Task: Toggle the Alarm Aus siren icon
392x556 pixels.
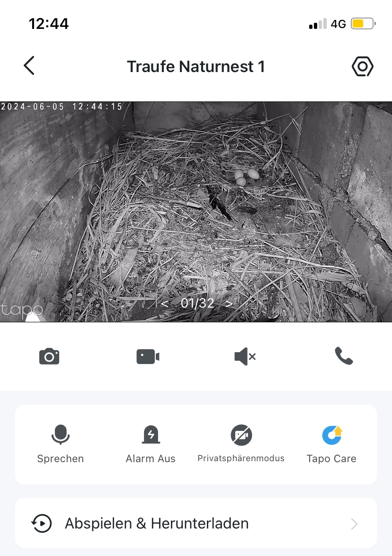Action: click(151, 434)
